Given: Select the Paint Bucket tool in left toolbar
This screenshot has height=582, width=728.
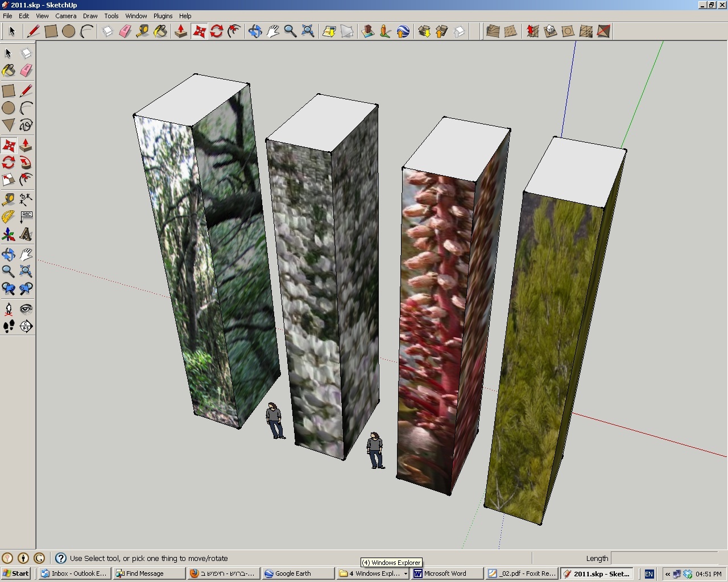Looking at the screenshot, I should pos(9,70).
